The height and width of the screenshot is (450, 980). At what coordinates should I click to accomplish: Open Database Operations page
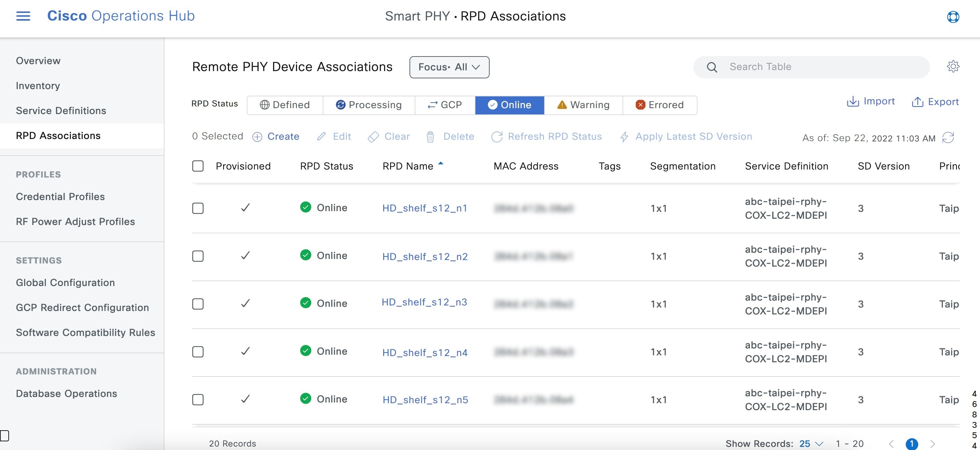click(x=66, y=393)
